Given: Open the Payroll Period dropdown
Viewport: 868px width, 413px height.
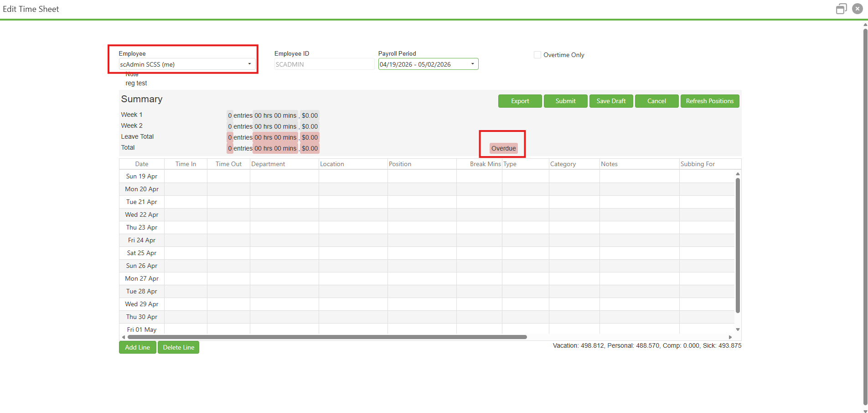Looking at the screenshot, I should (x=428, y=64).
